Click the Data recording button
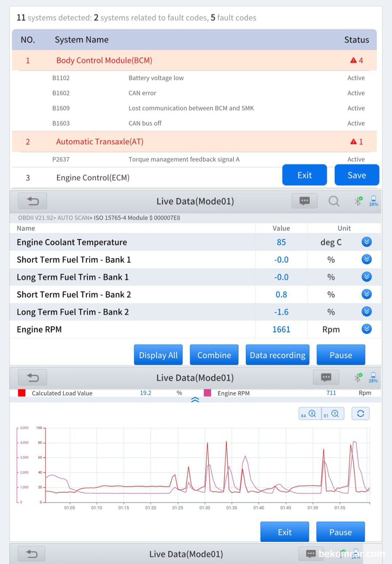Screen dimensions: 392x564 pos(277,355)
